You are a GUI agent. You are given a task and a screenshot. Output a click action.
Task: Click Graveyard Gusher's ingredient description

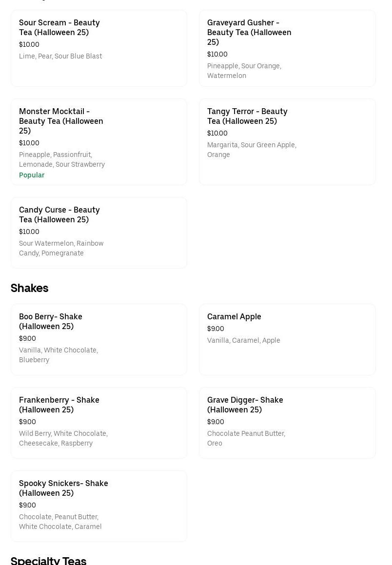click(244, 71)
